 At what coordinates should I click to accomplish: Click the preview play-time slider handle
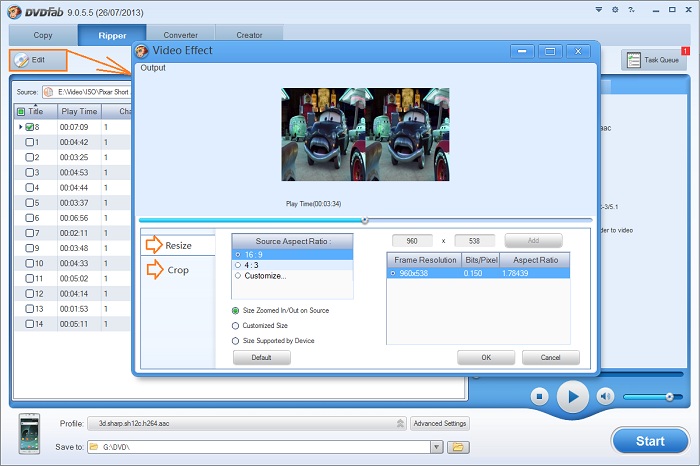coord(365,221)
